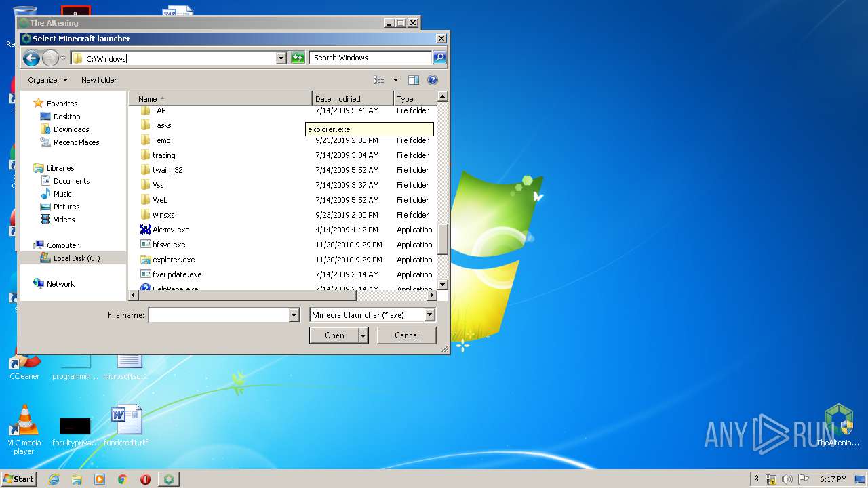The width and height of the screenshot is (868, 488).
Task: Select Desktop in Favorites
Action: pos(66,117)
